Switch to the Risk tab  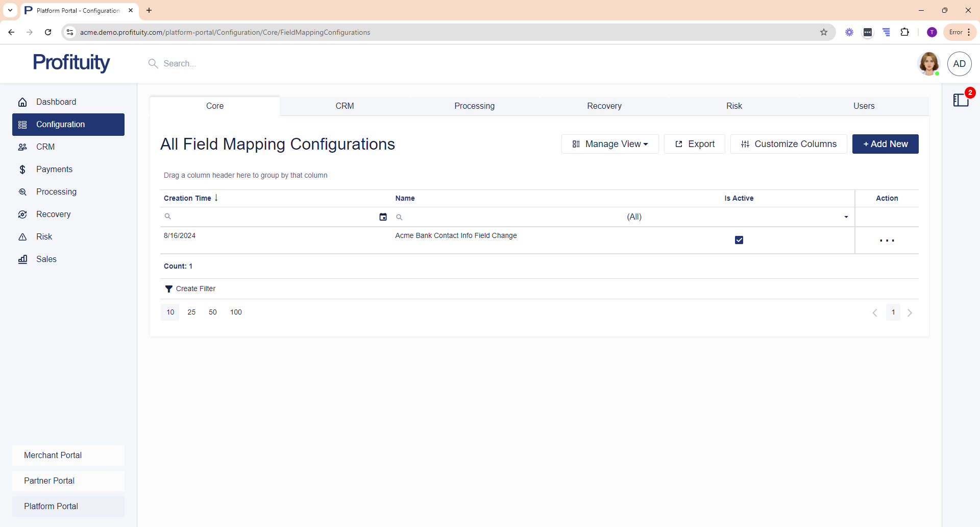pos(734,106)
